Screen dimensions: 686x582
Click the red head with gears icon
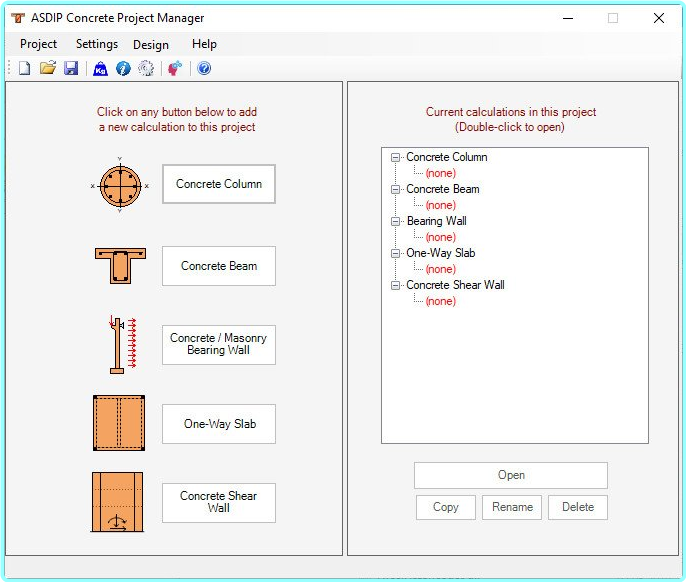[x=175, y=68]
